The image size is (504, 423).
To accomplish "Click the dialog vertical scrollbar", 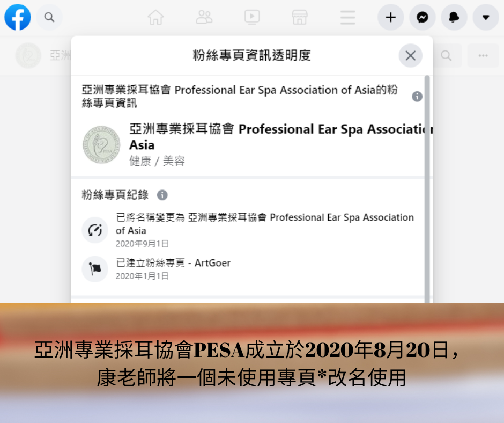I will point(427,189).
